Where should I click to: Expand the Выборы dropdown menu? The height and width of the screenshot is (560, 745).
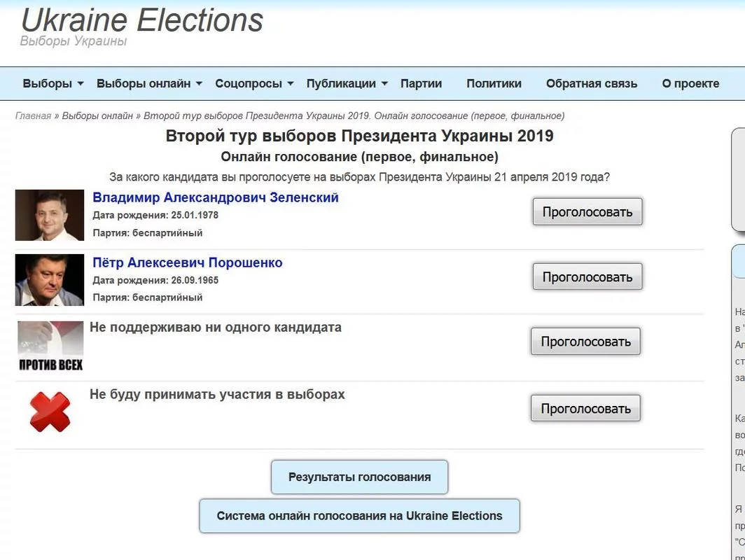tap(53, 84)
